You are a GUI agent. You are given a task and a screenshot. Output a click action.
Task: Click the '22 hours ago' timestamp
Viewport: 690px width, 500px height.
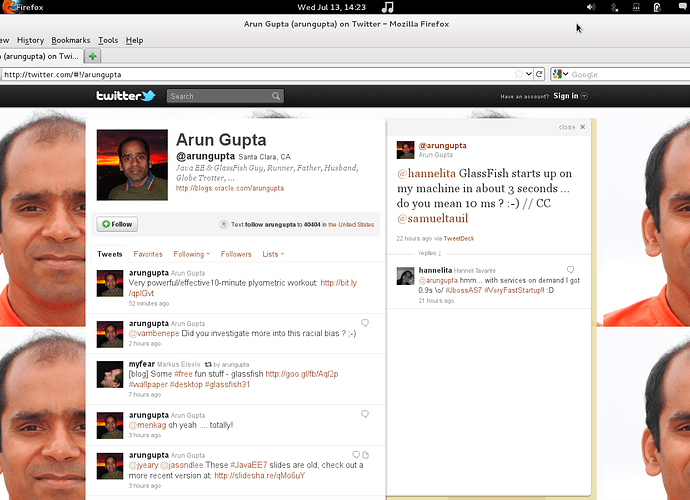pos(414,239)
